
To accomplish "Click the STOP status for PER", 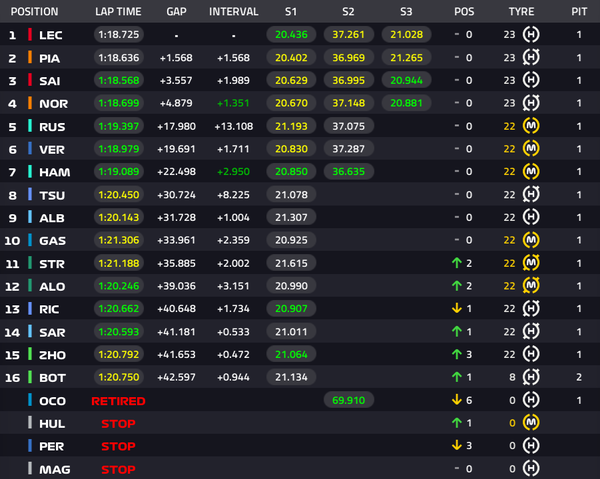I will tap(118, 446).
